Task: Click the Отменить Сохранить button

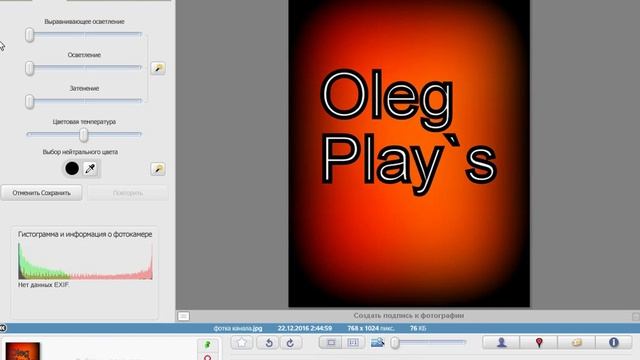Action: (41, 193)
